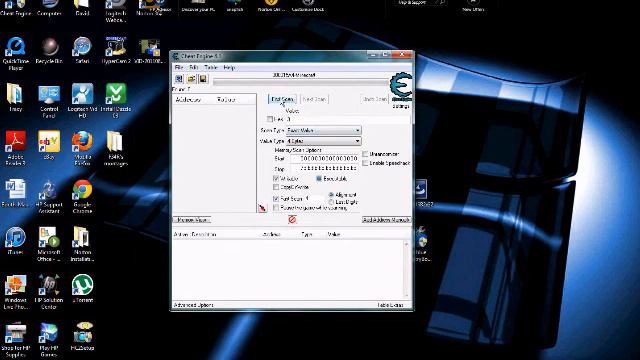
Task: Open Shop for HP Supplies desktop shortcut
Action: [16, 340]
